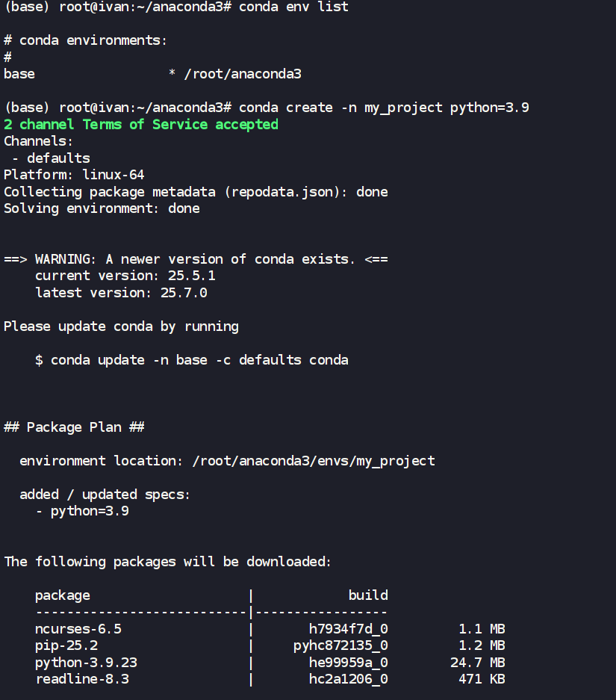Click the 'Solving environment: done' line
Viewport: 616px width, 700px height.
(102, 208)
